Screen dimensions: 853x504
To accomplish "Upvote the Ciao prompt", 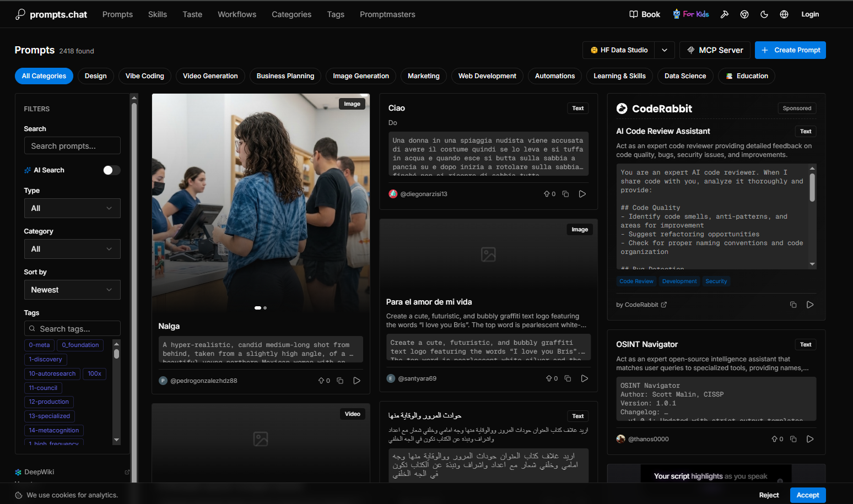I will pos(549,194).
